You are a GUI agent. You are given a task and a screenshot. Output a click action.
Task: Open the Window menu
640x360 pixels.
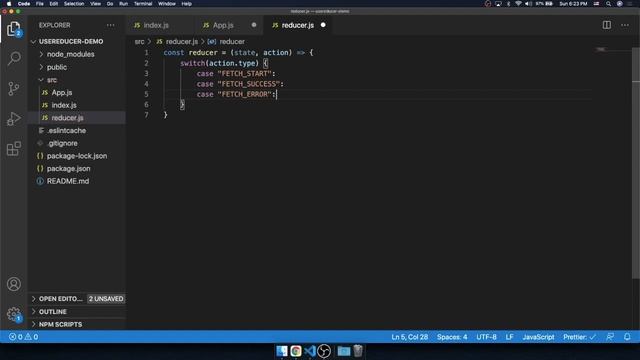(167, 4)
